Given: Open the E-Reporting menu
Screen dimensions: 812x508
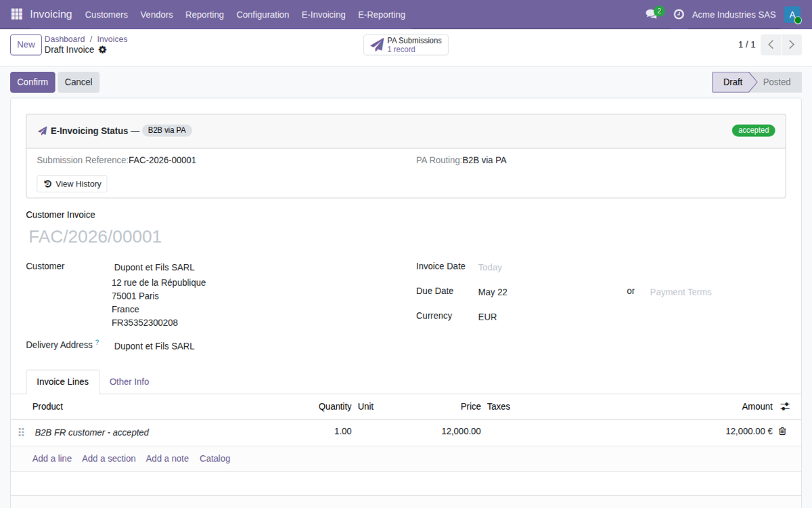Looking at the screenshot, I should point(382,14).
